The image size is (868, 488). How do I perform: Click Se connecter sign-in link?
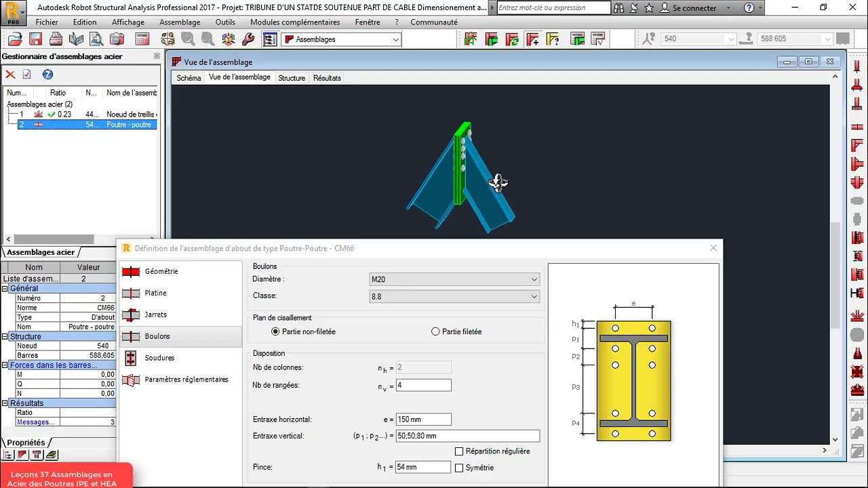point(694,8)
